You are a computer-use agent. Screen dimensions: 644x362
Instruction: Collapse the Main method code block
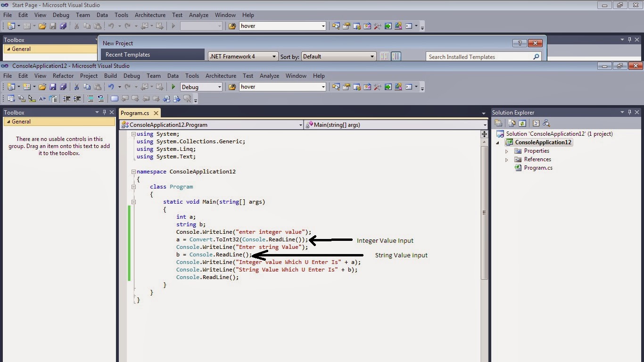click(133, 202)
